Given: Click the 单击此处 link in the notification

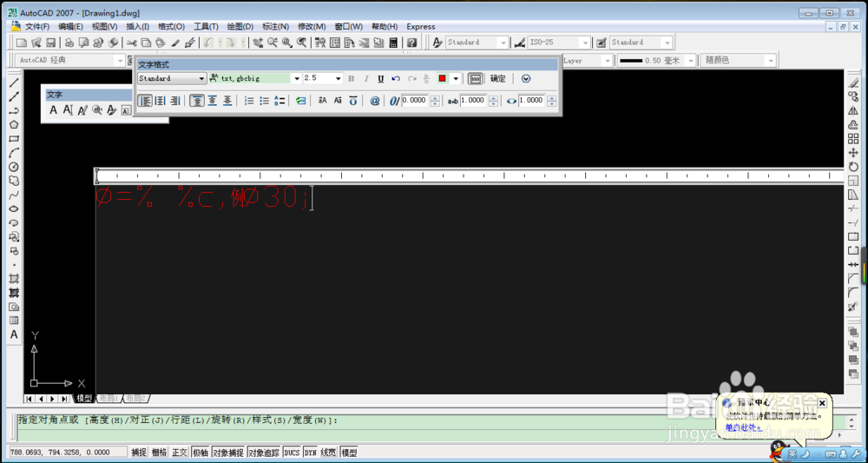Looking at the screenshot, I should (744, 427).
